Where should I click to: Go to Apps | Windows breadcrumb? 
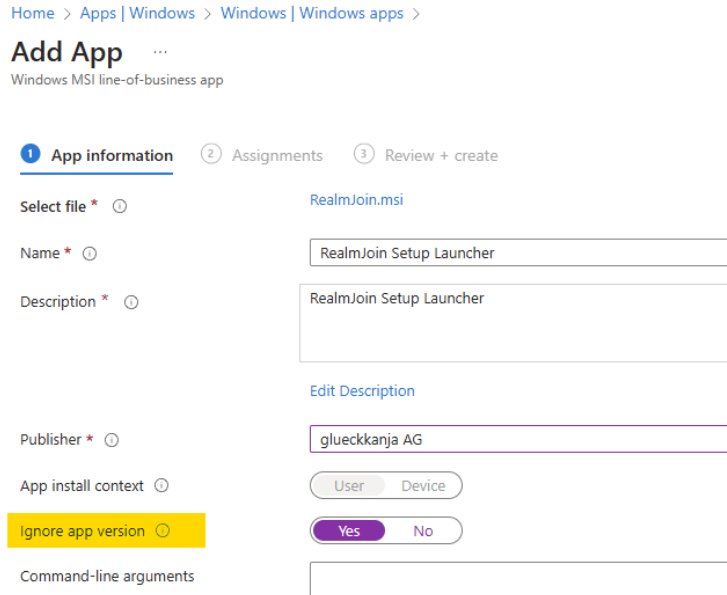(137, 13)
